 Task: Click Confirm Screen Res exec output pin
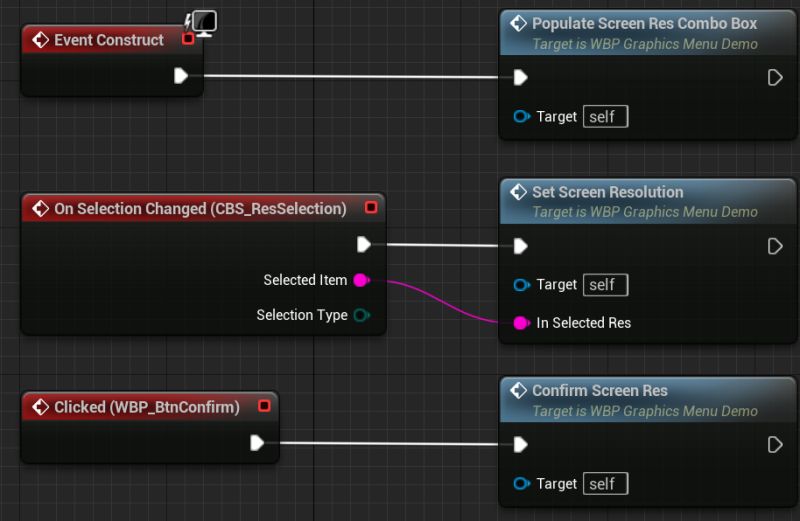774,444
